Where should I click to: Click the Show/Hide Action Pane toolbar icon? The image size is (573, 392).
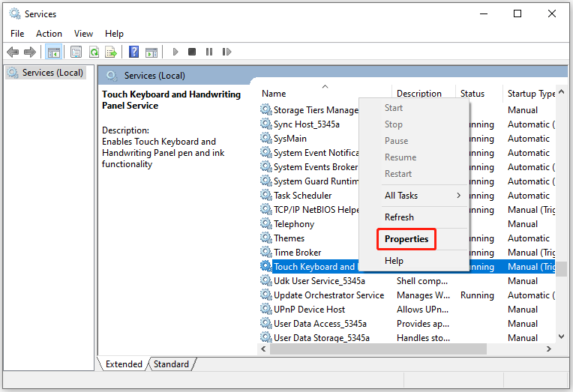pyautogui.click(x=151, y=52)
